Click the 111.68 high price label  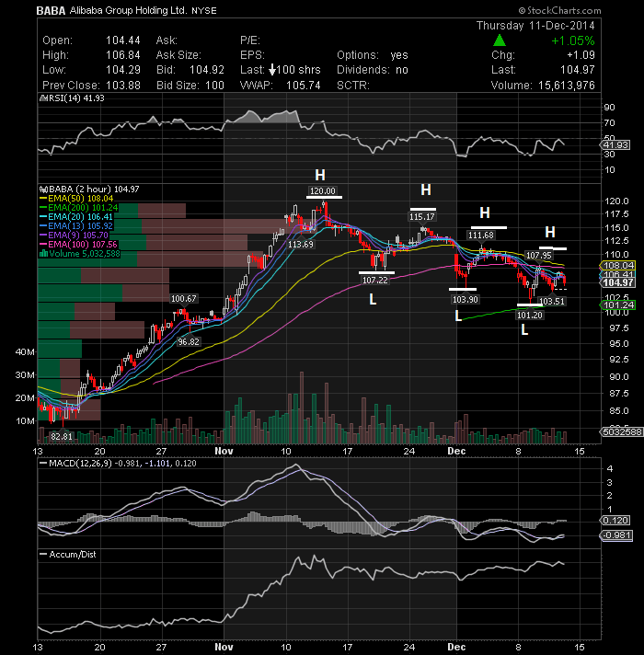pos(481,236)
